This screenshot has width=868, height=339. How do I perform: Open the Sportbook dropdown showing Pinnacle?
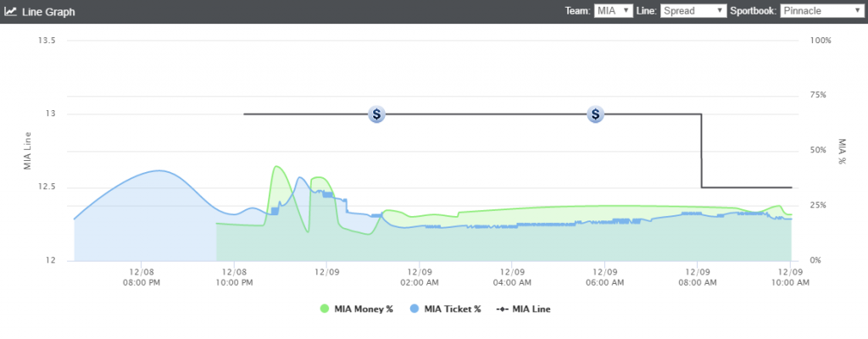tap(821, 11)
